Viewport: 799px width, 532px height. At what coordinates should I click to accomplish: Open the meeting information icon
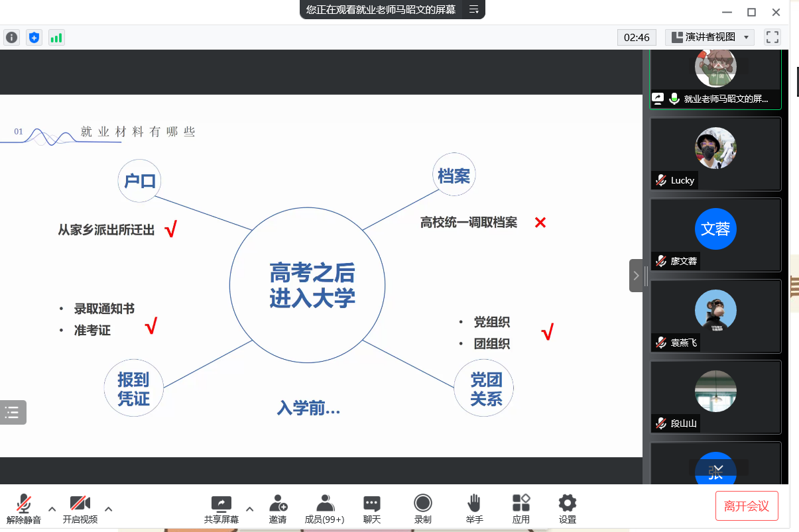(x=11, y=38)
